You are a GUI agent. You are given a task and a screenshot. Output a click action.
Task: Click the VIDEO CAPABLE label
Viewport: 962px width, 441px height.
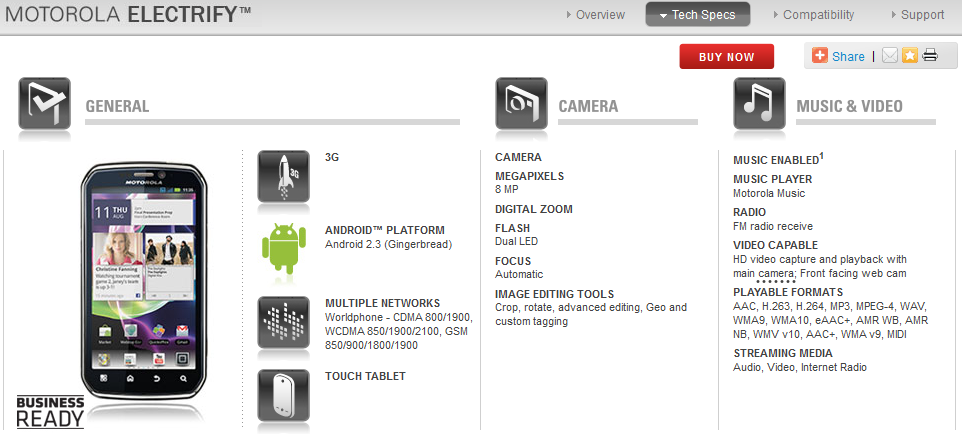pyautogui.click(x=775, y=245)
